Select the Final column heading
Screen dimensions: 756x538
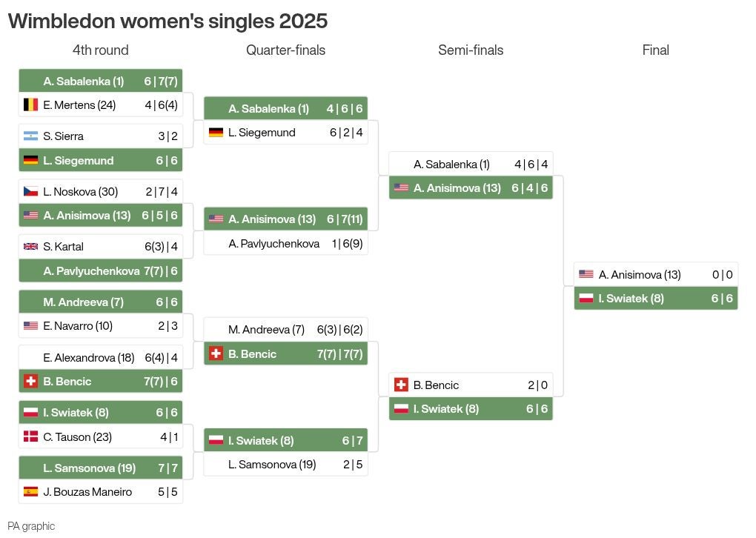pyautogui.click(x=656, y=50)
